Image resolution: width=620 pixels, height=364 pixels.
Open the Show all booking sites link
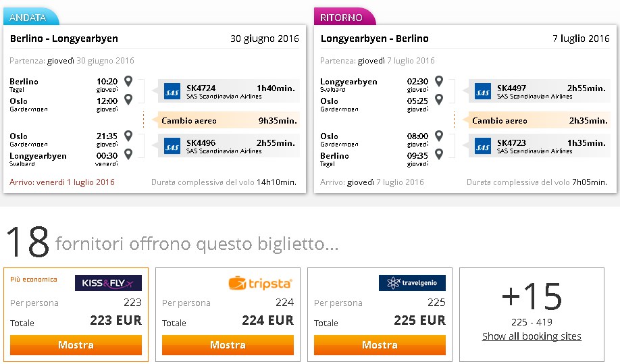tap(532, 336)
